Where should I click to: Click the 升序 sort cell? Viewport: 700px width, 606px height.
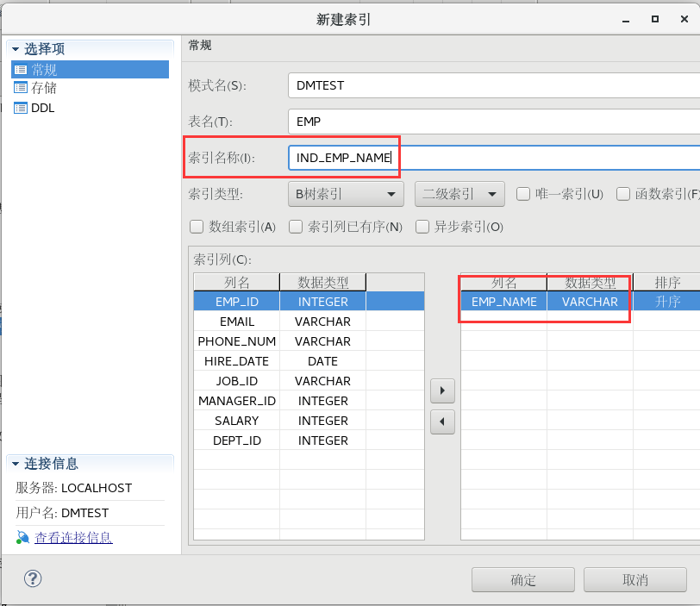coord(667,302)
